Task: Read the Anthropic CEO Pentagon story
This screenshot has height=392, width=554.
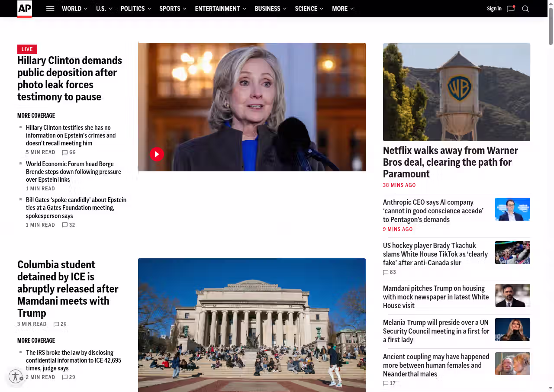Action: tap(433, 211)
